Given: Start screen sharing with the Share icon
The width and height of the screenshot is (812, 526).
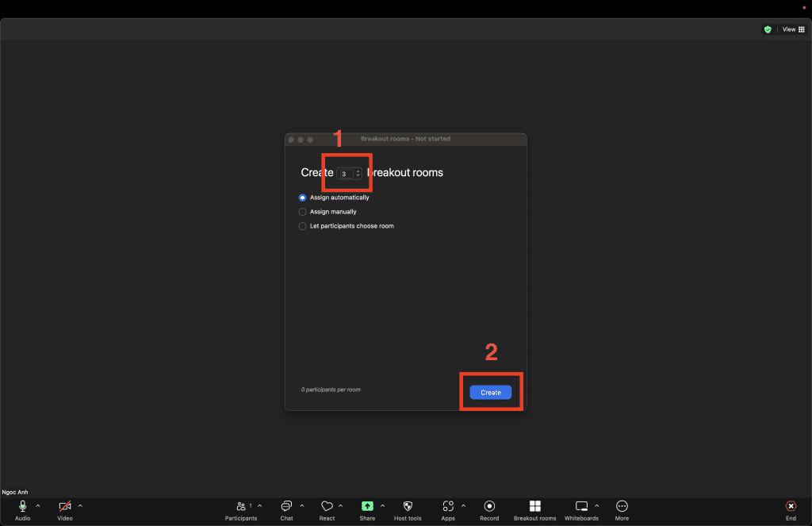Looking at the screenshot, I should [368, 510].
